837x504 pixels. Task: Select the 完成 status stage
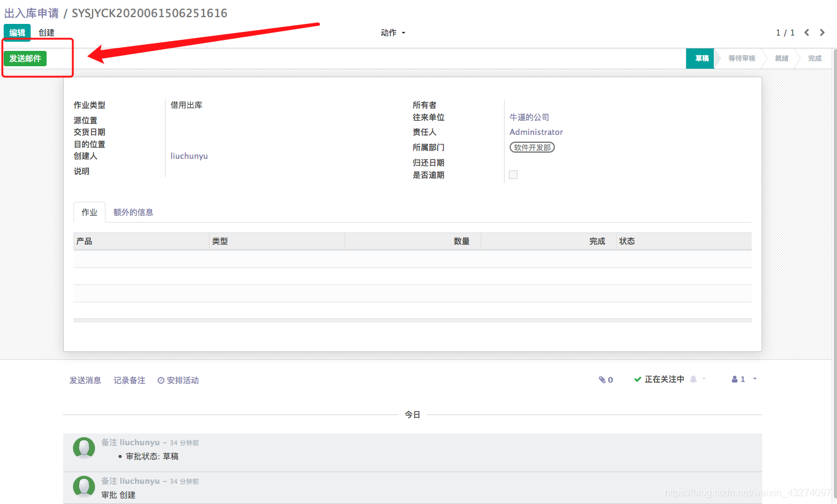[814, 58]
